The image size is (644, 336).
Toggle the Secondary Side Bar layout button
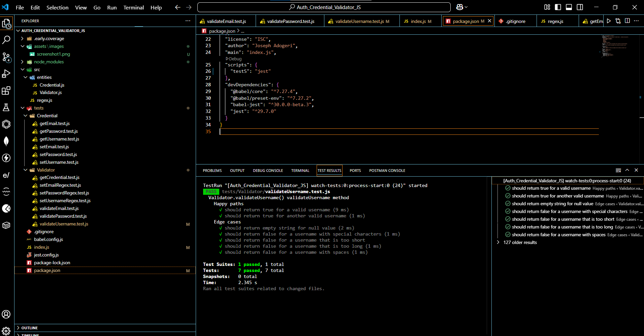point(580,7)
